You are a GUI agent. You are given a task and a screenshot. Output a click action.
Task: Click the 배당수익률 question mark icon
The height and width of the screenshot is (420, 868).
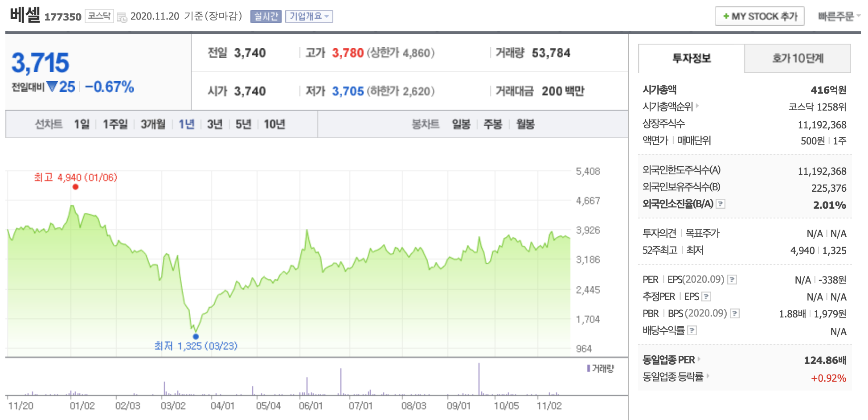(692, 330)
